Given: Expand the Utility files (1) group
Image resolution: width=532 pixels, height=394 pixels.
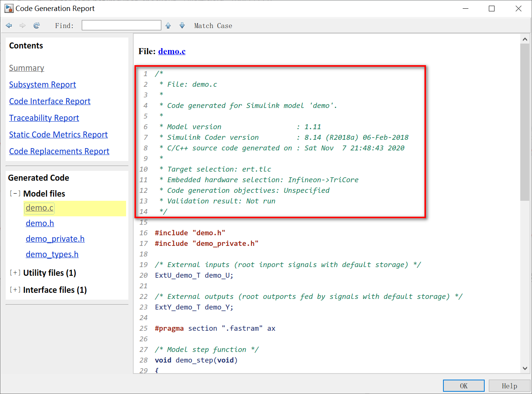Looking at the screenshot, I should [x=15, y=273].
